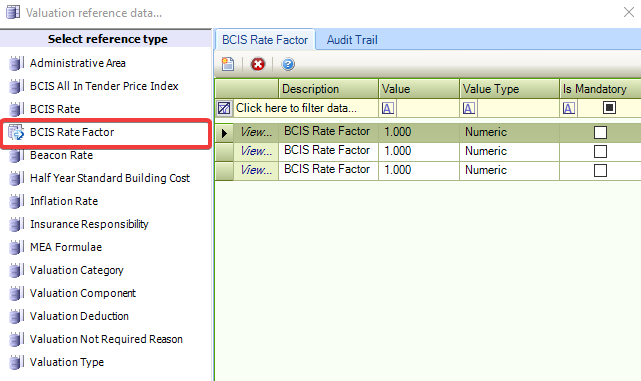Screen dimensions: 641x381
Task: Switch to the Audit Trail tab
Action: [x=352, y=40]
